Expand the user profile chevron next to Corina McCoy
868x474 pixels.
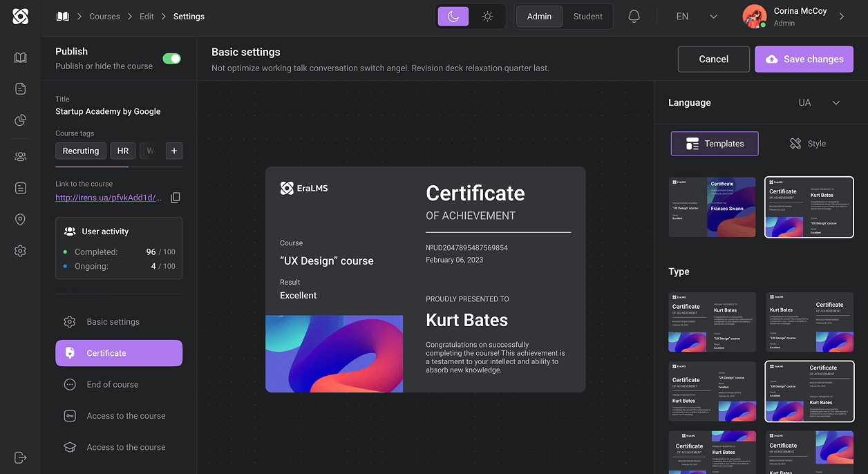pos(842,17)
